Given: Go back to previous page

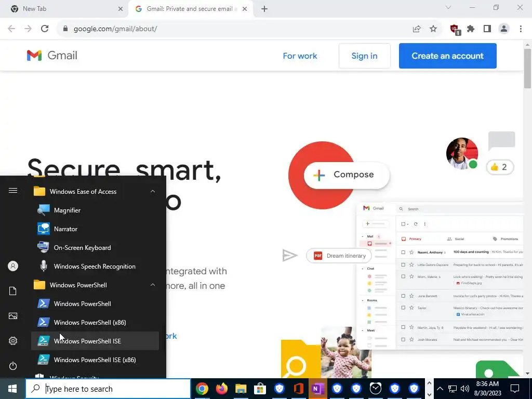Looking at the screenshot, I should (11, 29).
